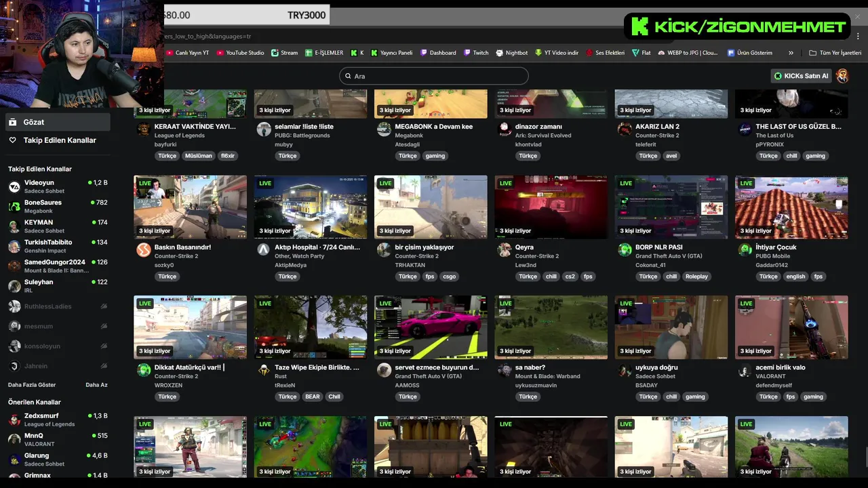The width and height of the screenshot is (868, 488).
Task: Open the Gözat browse section
Action: 58,122
